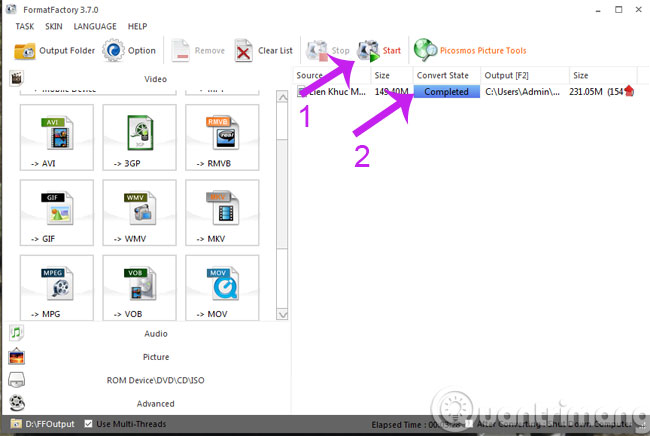Open the Output Folder icon

coord(24,51)
